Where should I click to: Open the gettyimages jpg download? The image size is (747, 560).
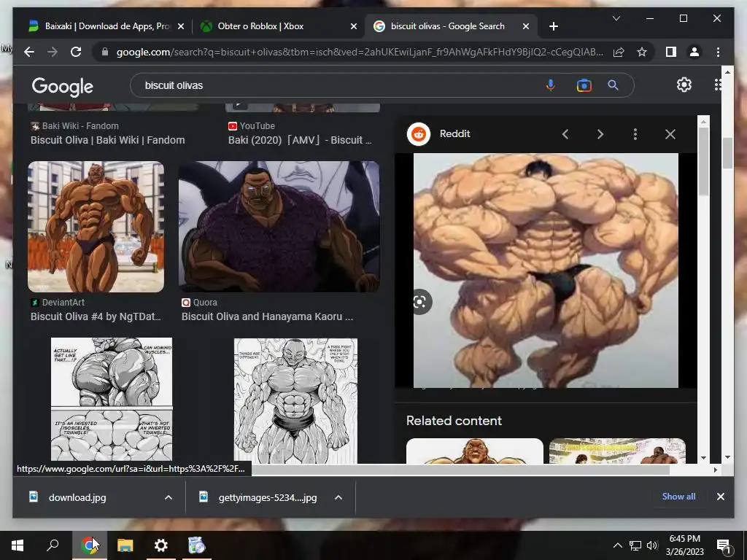coord(267,497)
